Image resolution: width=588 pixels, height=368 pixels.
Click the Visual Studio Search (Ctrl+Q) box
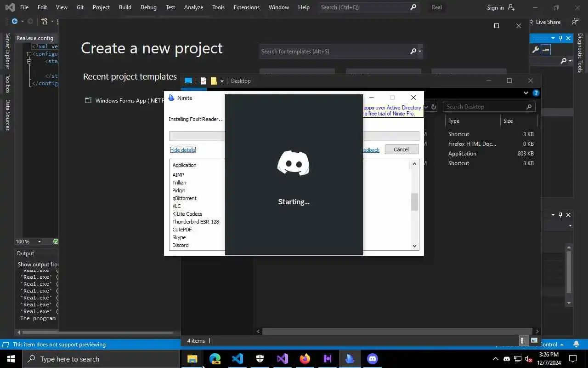[368, 7]
